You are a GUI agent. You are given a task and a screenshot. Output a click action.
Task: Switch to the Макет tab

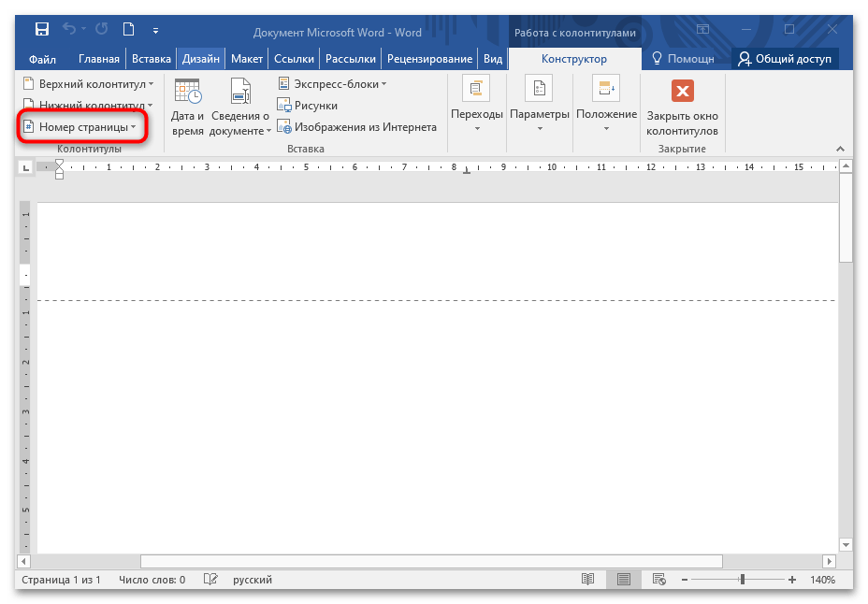click(x=247, y=59)
